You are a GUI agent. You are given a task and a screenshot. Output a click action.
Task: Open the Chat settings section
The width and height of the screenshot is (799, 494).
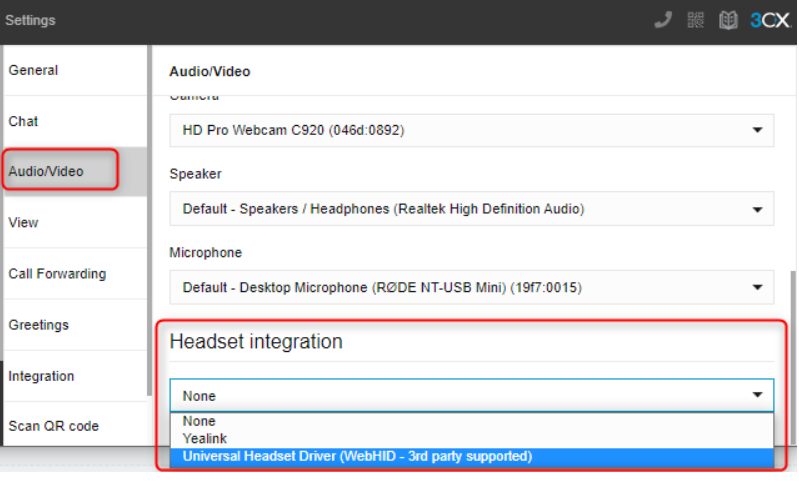pyautogui.click(x=75, y=121)
